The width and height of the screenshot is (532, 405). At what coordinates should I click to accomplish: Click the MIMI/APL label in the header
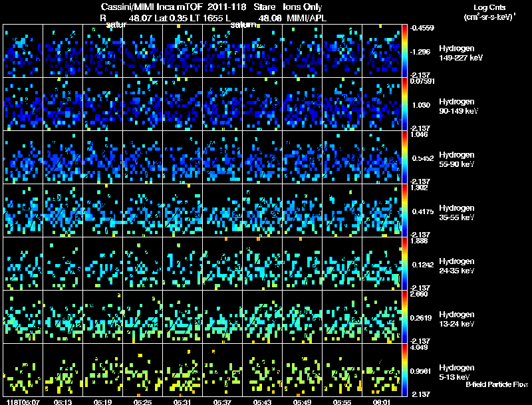[305, 17]
